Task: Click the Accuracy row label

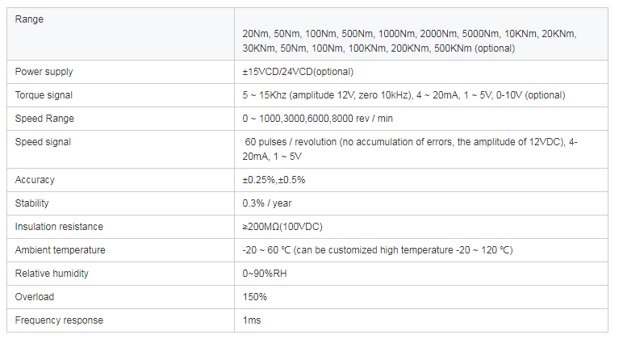Action: [35, 180]
